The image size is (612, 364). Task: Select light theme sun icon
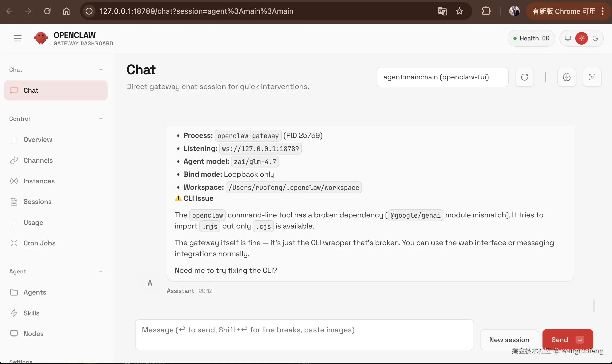[581, 38]
